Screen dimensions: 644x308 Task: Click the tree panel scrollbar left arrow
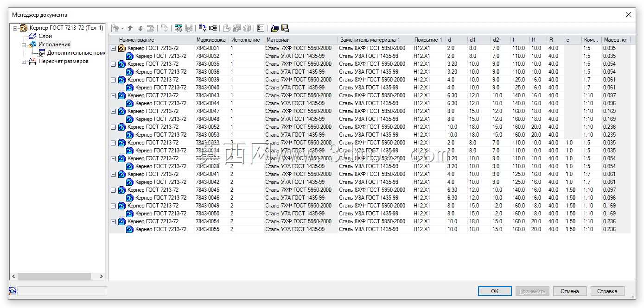(x=13, y=277)
